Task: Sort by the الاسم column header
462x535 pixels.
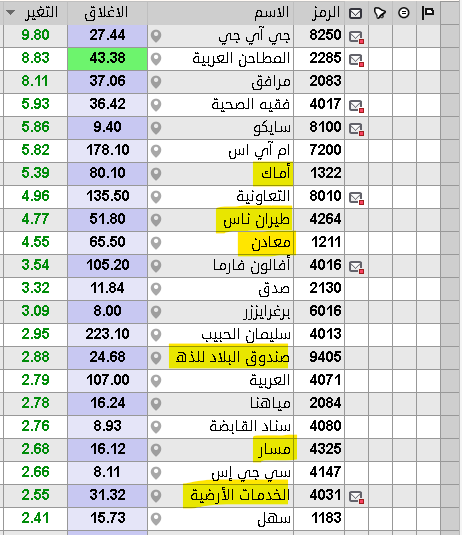Action: [272, 13]
